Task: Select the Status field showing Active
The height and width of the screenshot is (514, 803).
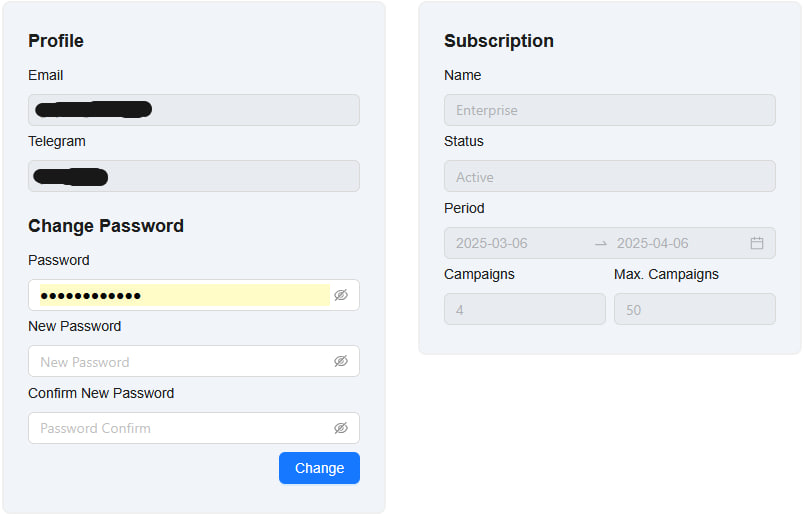Action: (609, 176)
